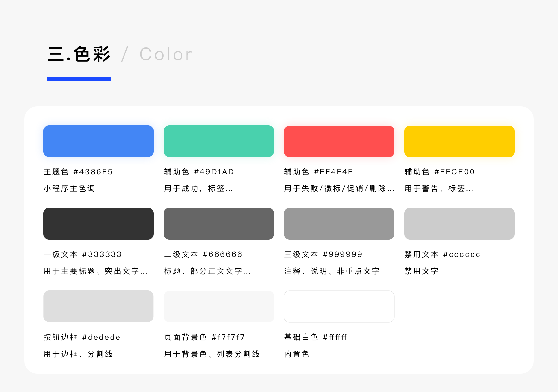Pick the #f7f7f7 page background swatch
This screenshot has width=558, height=392.
tap(219, 306)
